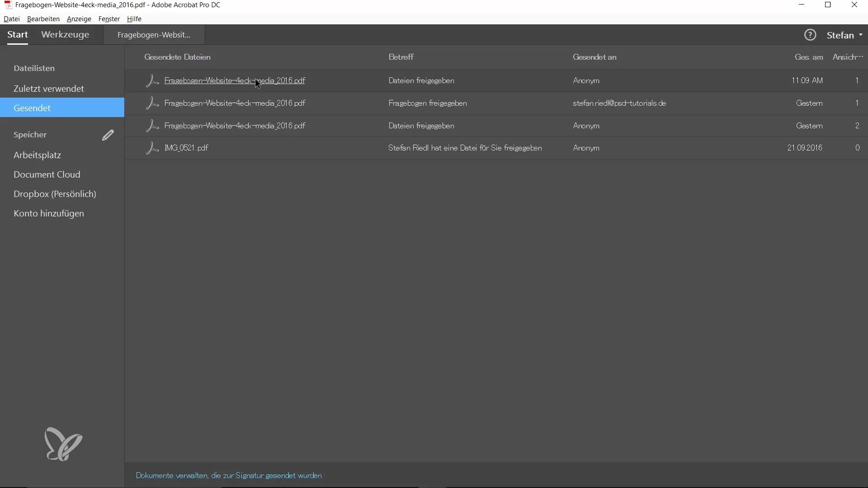Switch to the Werkzeuge tab
The image size is (868, 488).
click(x=65, y=35)
